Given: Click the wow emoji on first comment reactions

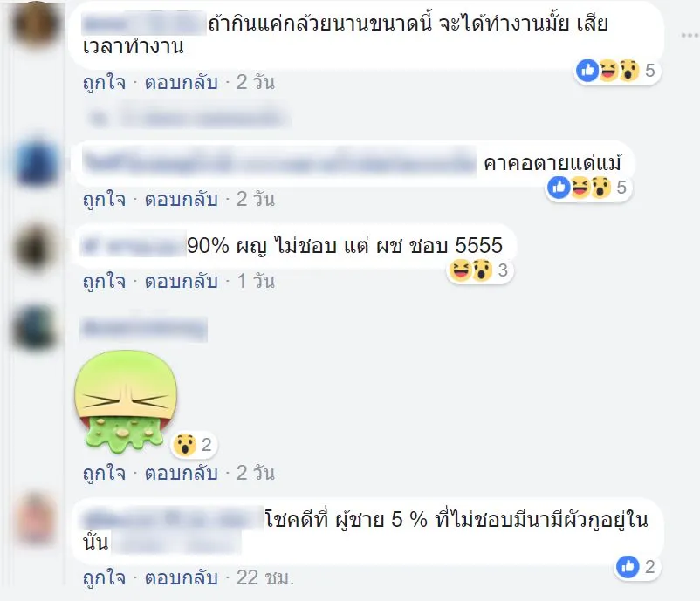Looking at the screenshot, I should click(x=629, y=70).
